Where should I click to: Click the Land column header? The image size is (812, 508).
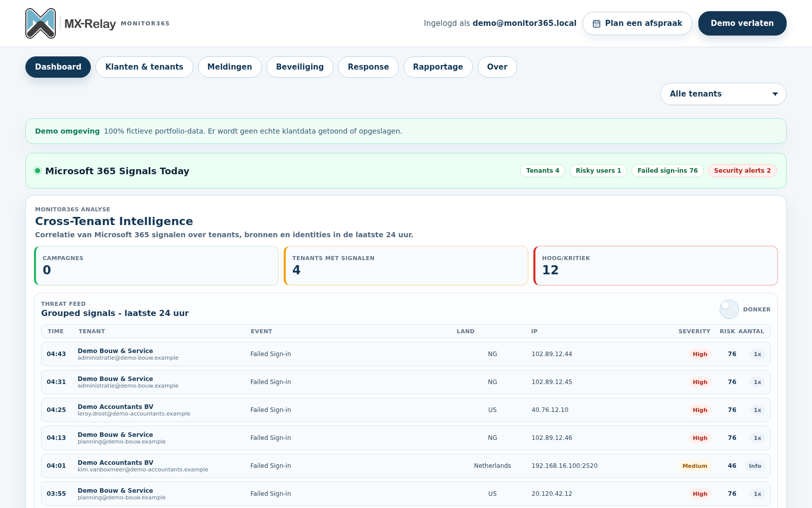[465, 331]
